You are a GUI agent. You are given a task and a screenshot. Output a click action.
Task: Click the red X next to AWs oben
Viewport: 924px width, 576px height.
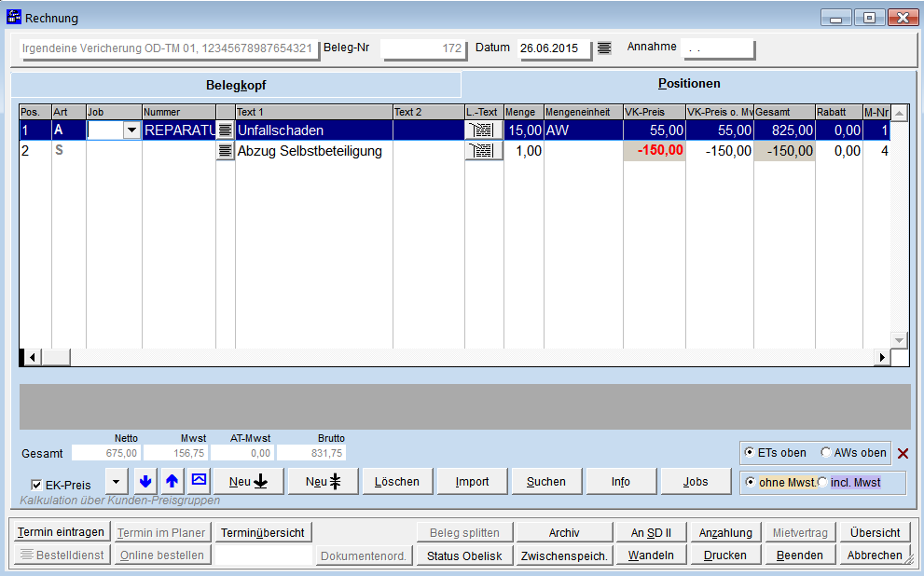903,454
